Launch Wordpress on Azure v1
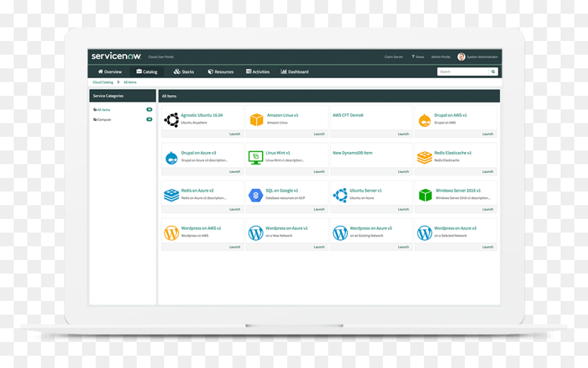Viewport: 588px width, 368px height. 319,247
